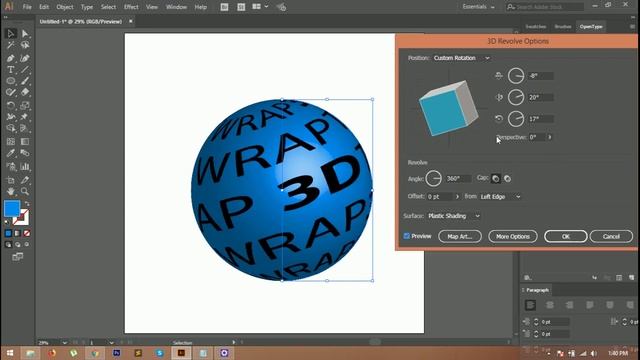This screenshot has height=360, width=640.
Task: Open the zoom level dropdown
Action: [x=64, y=343]
